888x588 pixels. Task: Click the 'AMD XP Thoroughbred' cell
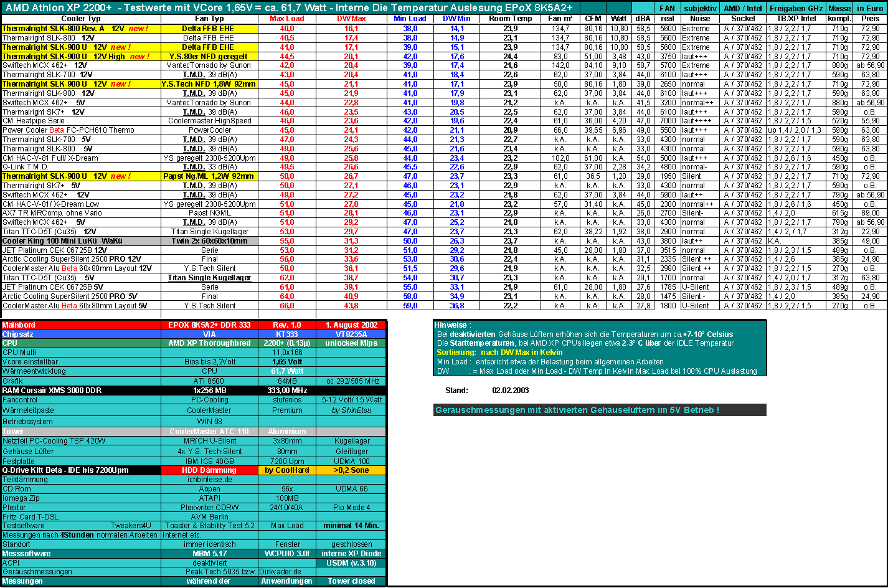tap(209, 343)
